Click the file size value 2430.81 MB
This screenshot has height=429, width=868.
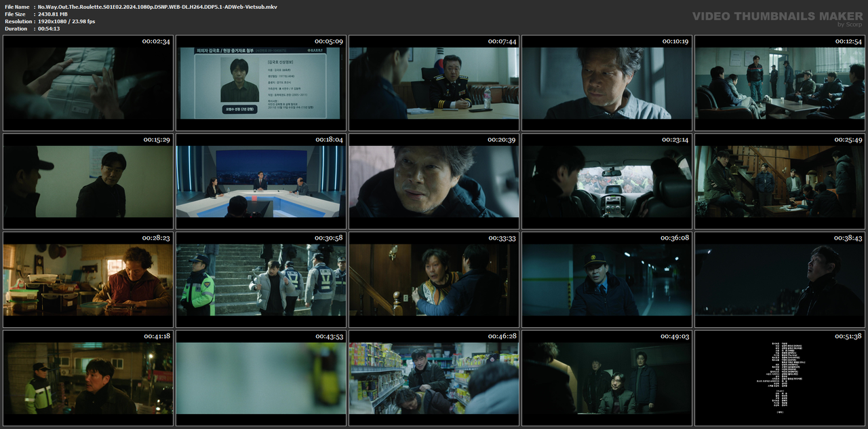pos(53,14)
